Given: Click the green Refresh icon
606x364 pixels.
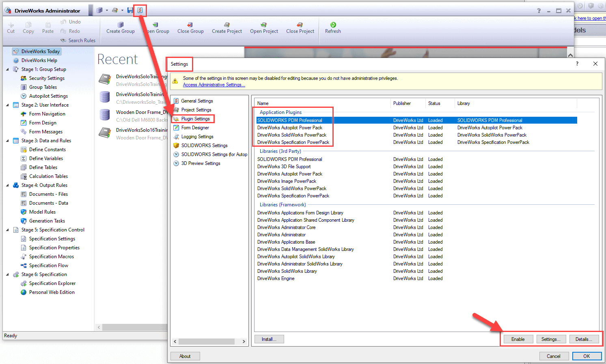Looking at the screenshot, I should click(333, 25).
